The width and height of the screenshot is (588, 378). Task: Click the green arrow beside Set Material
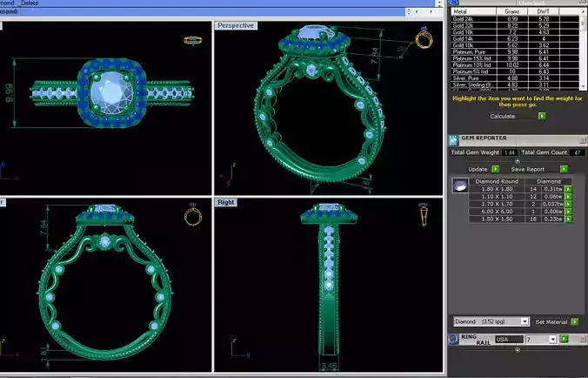pos(574,321)
